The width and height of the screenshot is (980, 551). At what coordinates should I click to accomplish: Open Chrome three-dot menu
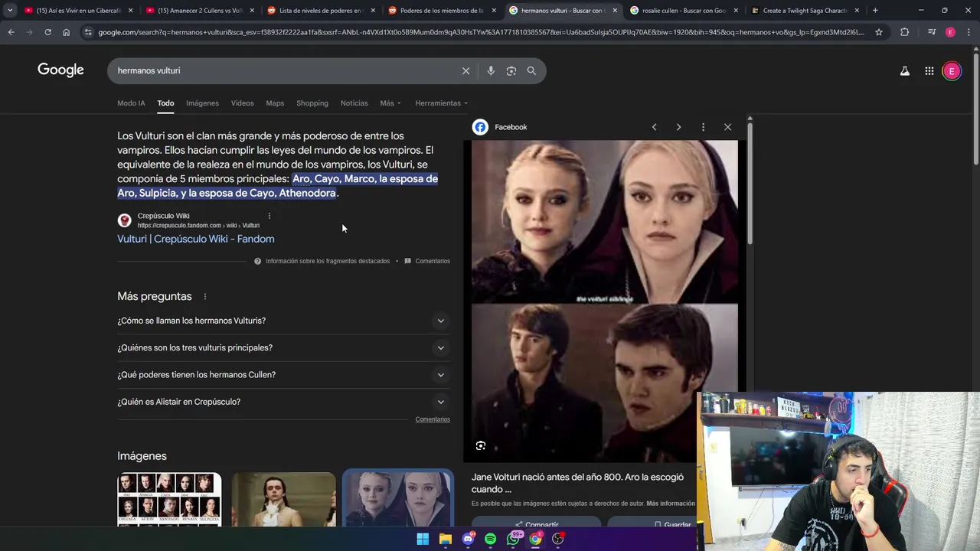pos(969,32)
